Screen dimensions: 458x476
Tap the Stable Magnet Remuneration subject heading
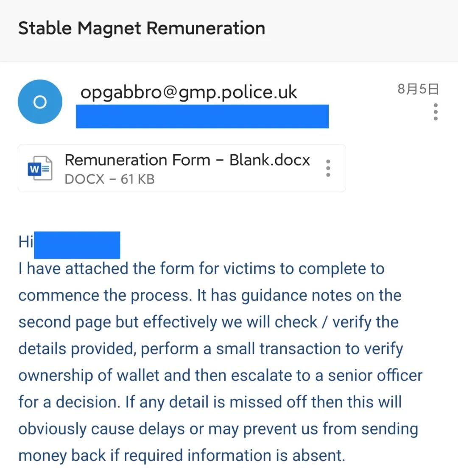[x=142, y=28]
